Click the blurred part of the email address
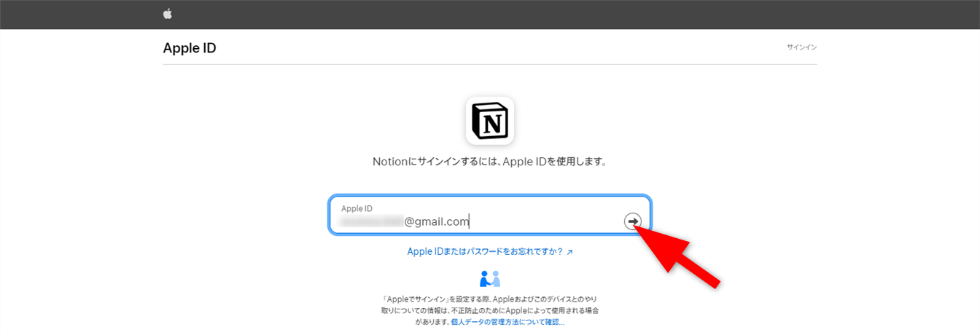 click(372, 221)
